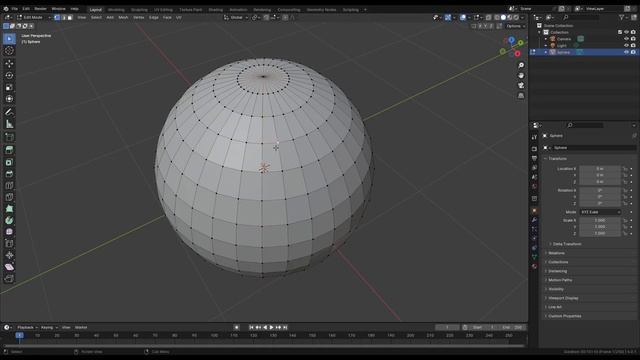This screenshot has height=360, width=640.
Task: Select the Shrink/Fatten tool
Action: pyautogui.click(x=9, y=256)
